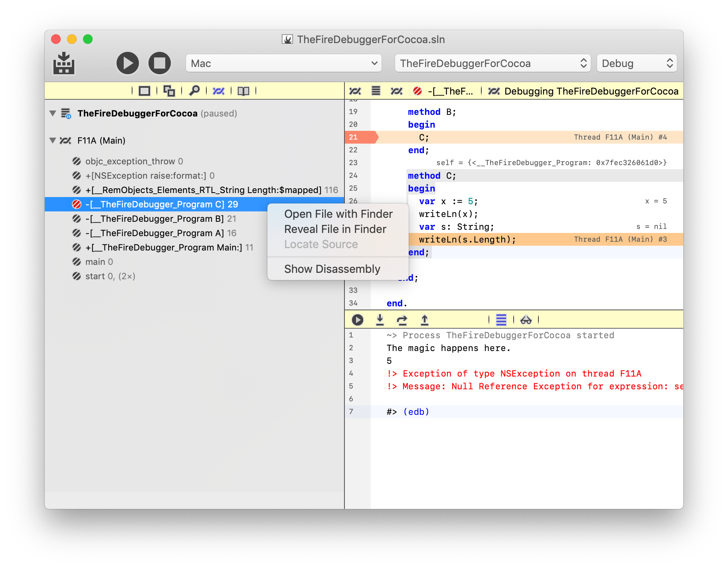Image resolution: width=728 pixels, height=568 pixels.
Task: Toggle the console lines view icon
Action: click(x=501, y=319)
